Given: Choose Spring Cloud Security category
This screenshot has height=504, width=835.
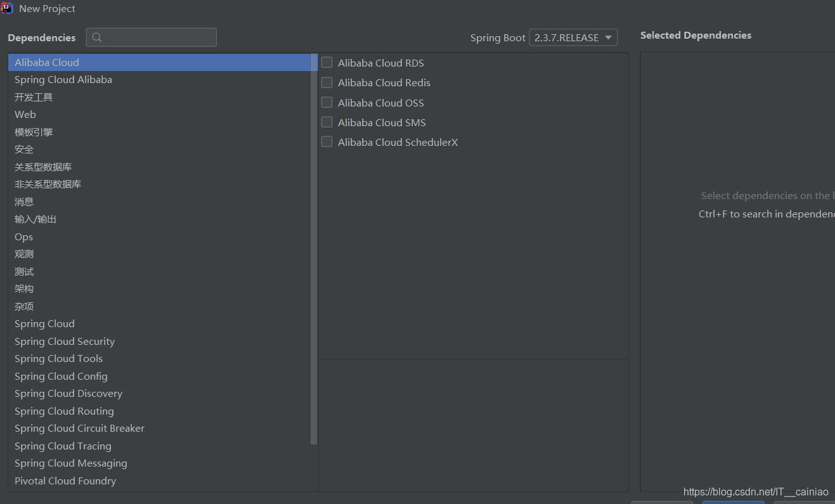Looking at the screenshot, I should tap(159, 341).
